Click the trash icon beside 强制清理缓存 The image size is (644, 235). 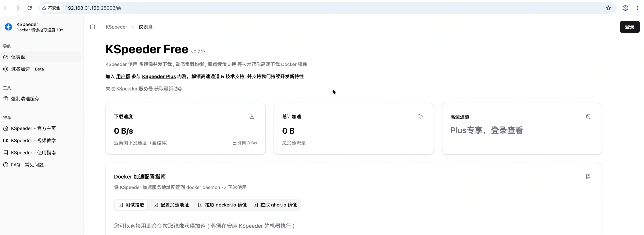tap(5, 99)
